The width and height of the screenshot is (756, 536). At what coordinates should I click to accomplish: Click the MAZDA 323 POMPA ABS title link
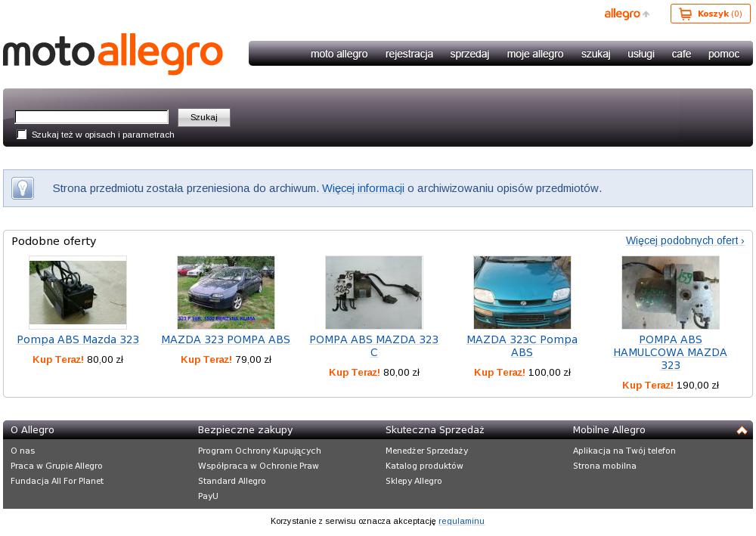click(x=225, y=339)
